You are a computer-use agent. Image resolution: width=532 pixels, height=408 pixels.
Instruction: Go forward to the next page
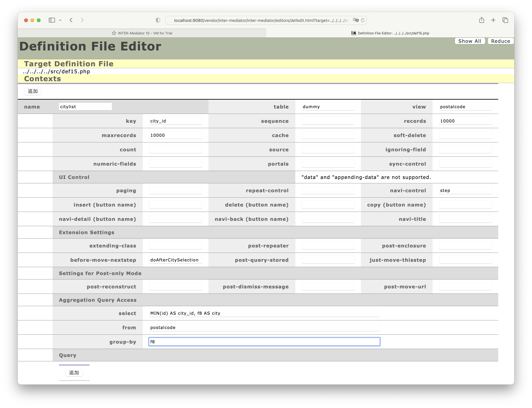[82, 20]
